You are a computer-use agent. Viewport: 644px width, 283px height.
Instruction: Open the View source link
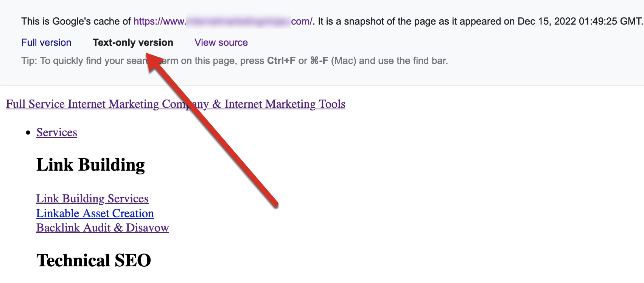pyautogui.click(x=221, y=42)
